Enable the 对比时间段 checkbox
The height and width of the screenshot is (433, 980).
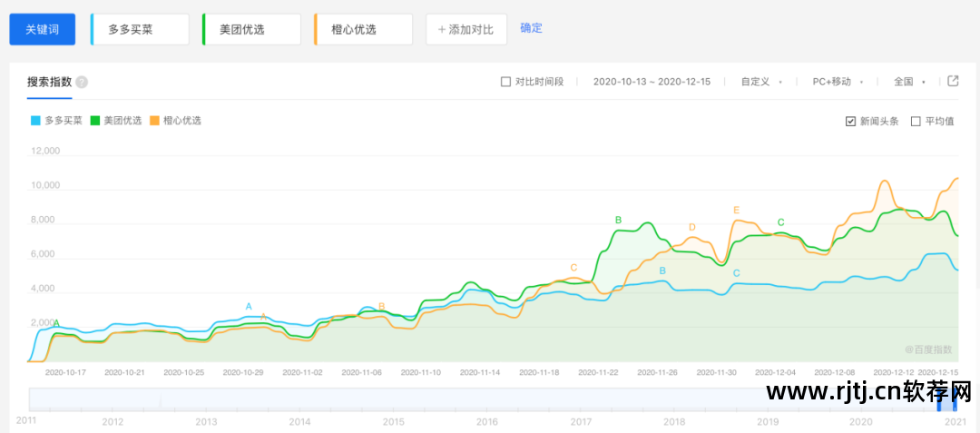[x=505, y=82]
